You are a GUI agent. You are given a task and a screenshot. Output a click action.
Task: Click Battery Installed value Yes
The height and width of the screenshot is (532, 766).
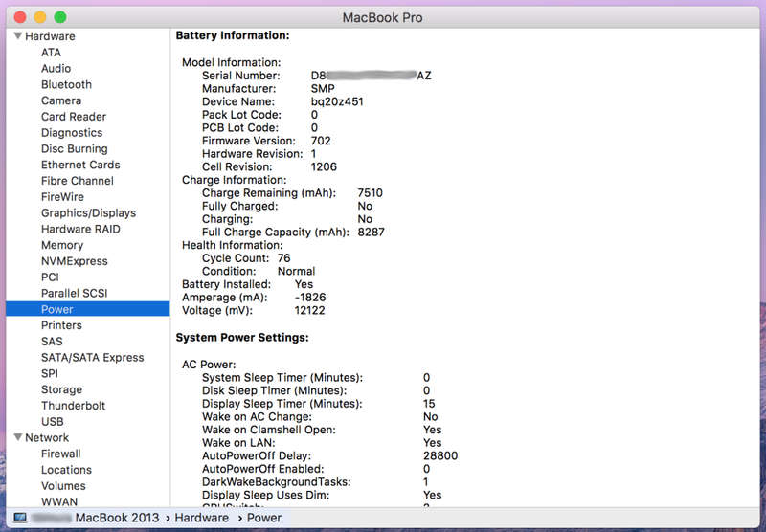304,284
